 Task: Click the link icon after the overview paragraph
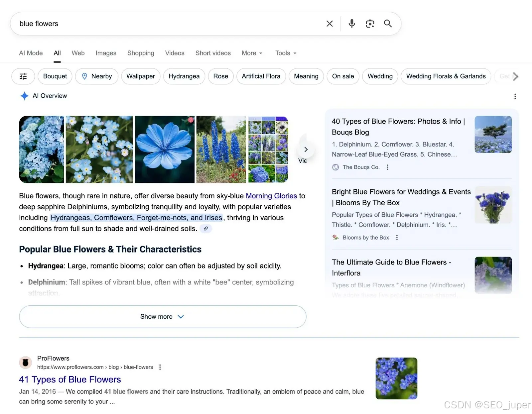(x=206, y=229)
